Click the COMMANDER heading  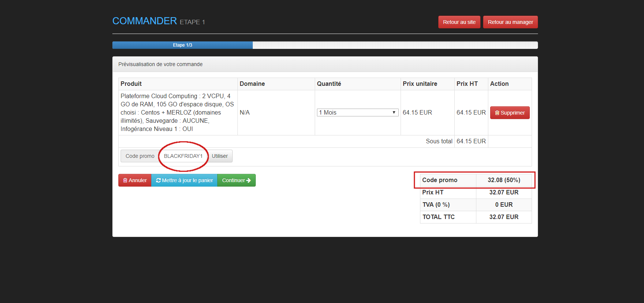144,21
